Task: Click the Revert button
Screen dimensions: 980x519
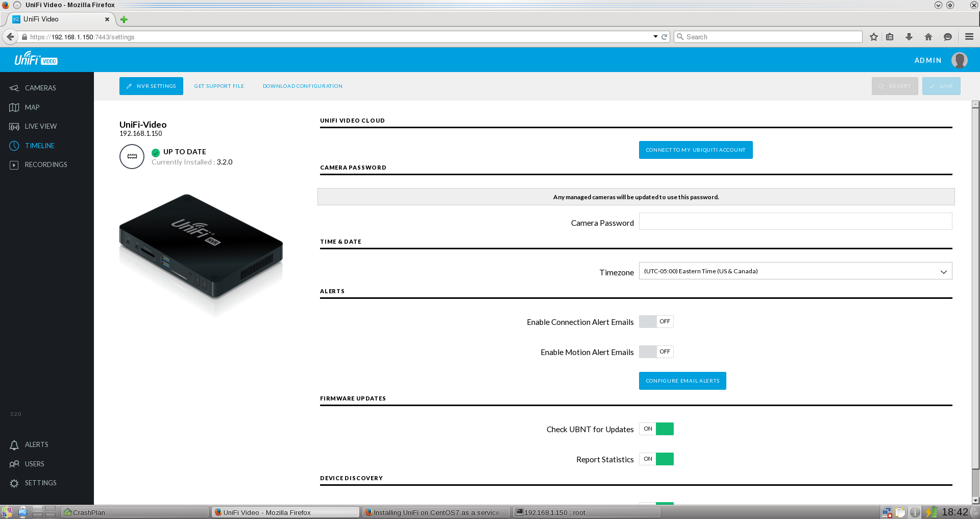Action: coord(895,86)
